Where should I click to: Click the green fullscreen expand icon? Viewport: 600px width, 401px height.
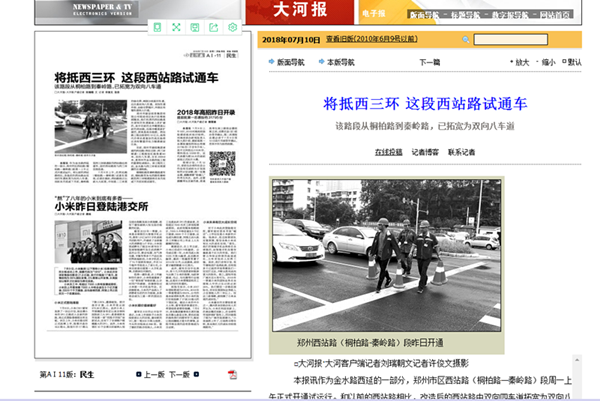[x=176, y=27]
